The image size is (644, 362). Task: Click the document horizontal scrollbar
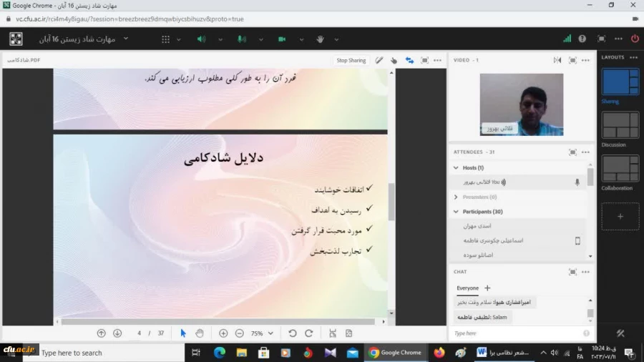tap(218, 322)
